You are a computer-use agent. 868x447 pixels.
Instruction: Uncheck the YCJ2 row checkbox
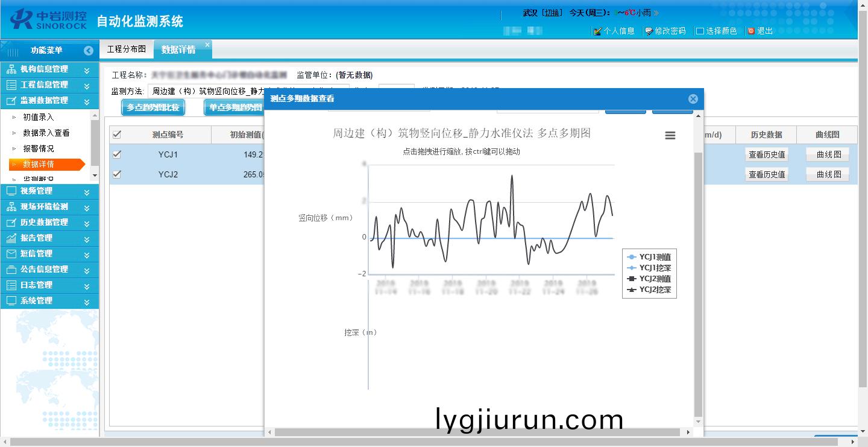117,174
